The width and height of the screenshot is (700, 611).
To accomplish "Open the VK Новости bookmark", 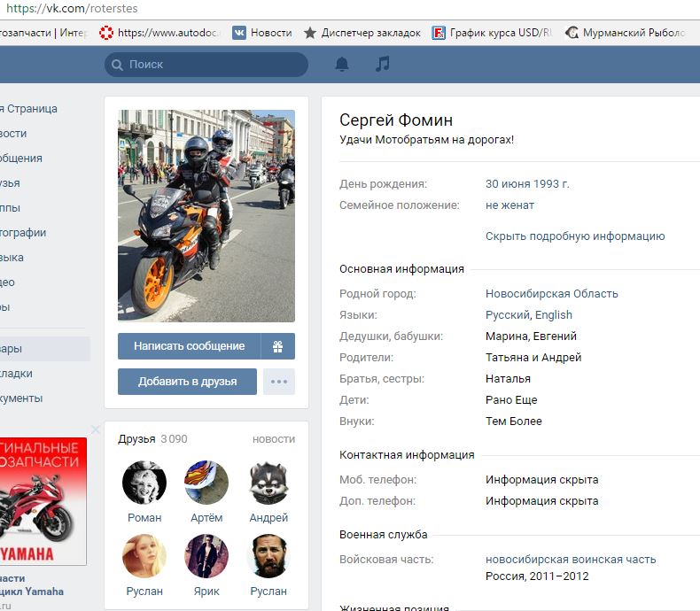I will coord(261,33).
